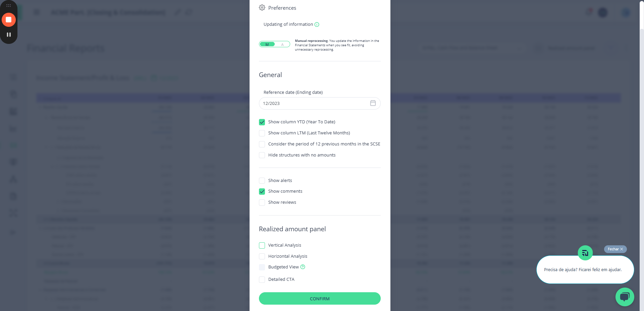Click the Preferences gear icon
This screenshot has height=311, width=644.
tap(262, 8)
